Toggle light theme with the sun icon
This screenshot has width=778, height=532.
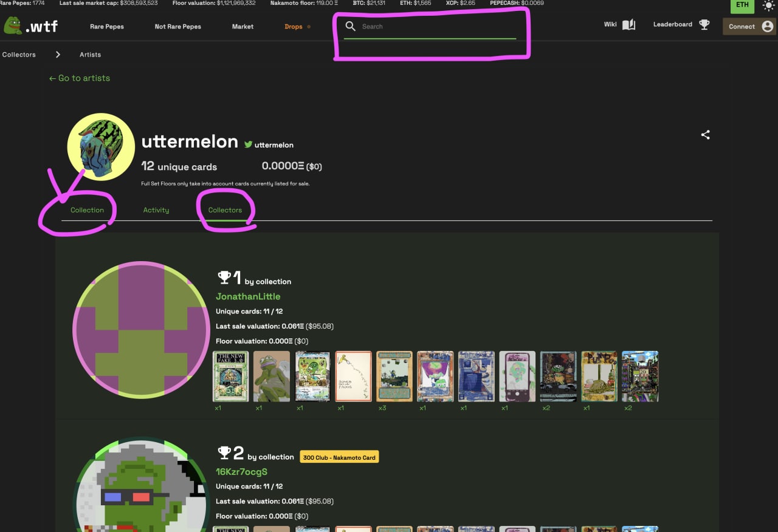(768, 5)
